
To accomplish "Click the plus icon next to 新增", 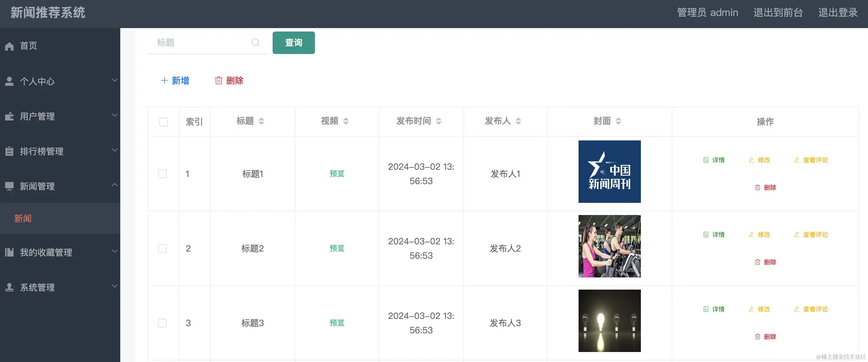I will (x=164, y=81).
